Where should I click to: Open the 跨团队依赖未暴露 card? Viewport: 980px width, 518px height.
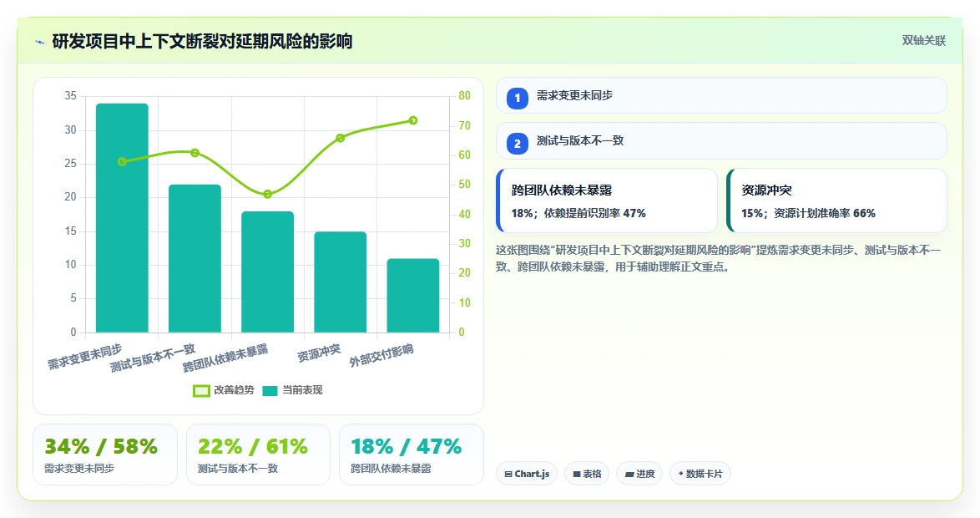[606, 201]
